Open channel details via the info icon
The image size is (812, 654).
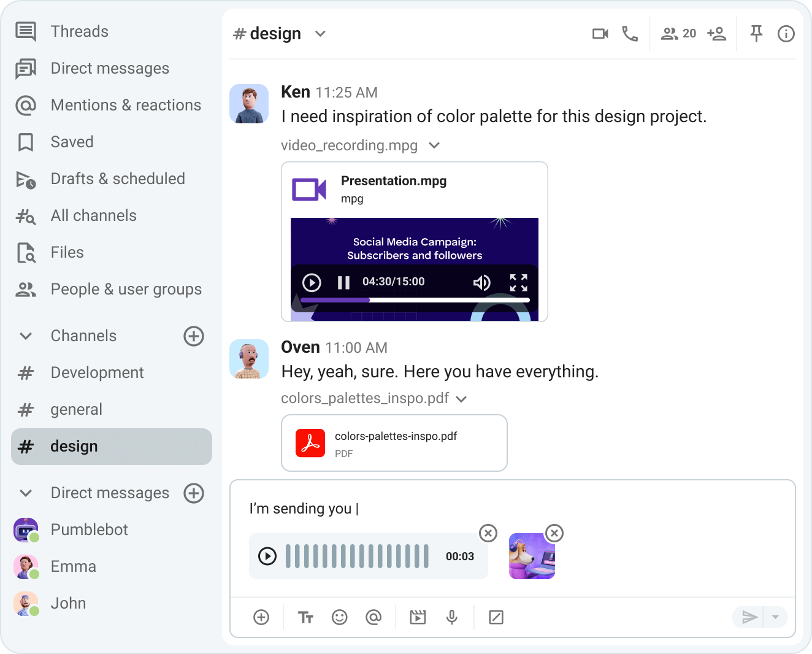pos(786,34)
